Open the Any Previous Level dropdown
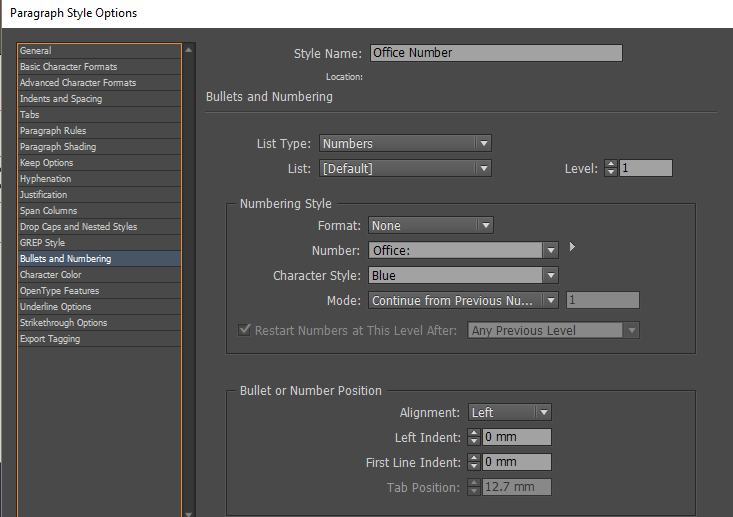The width and height of the screenshot is (733, 517). click(553, 330)
